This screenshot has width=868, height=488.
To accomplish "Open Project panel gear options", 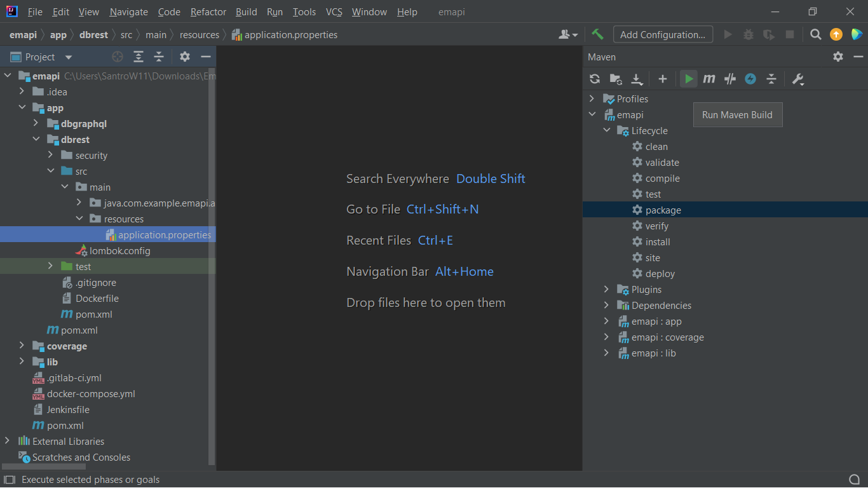I will (185, 57).
